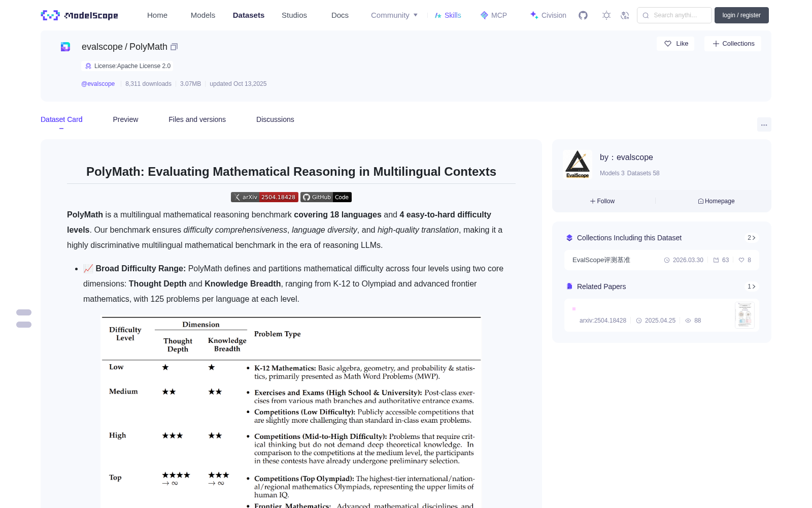Expand the collections list count arrow
812x508 pixels.
(x=752, y=238)
